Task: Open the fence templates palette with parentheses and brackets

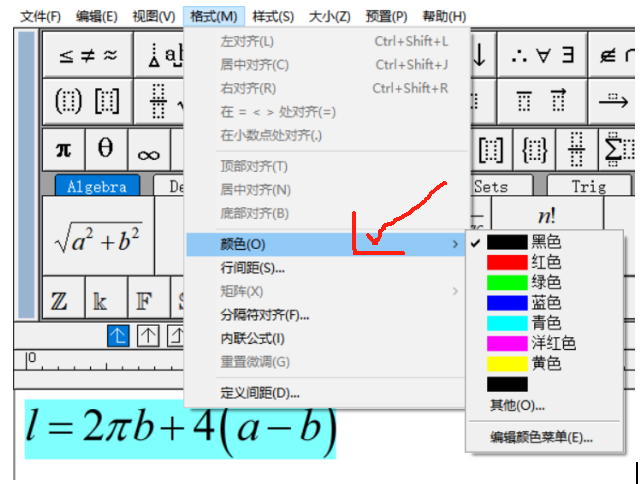Action: pos(88,101)
